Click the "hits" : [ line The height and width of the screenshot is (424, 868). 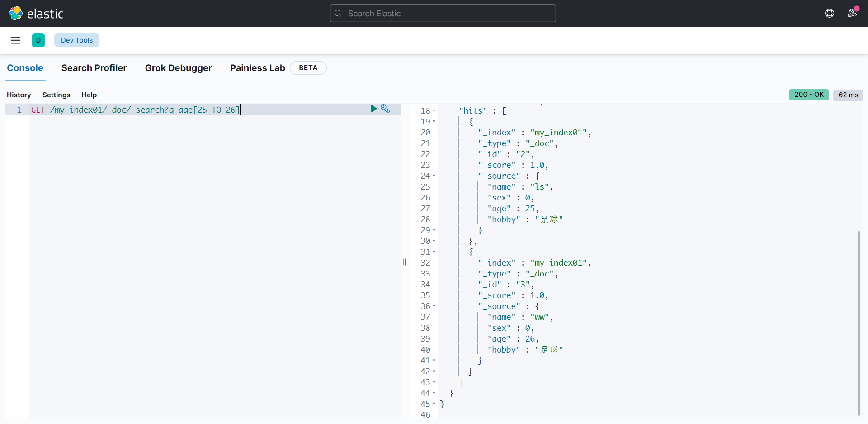pos(482,111)
